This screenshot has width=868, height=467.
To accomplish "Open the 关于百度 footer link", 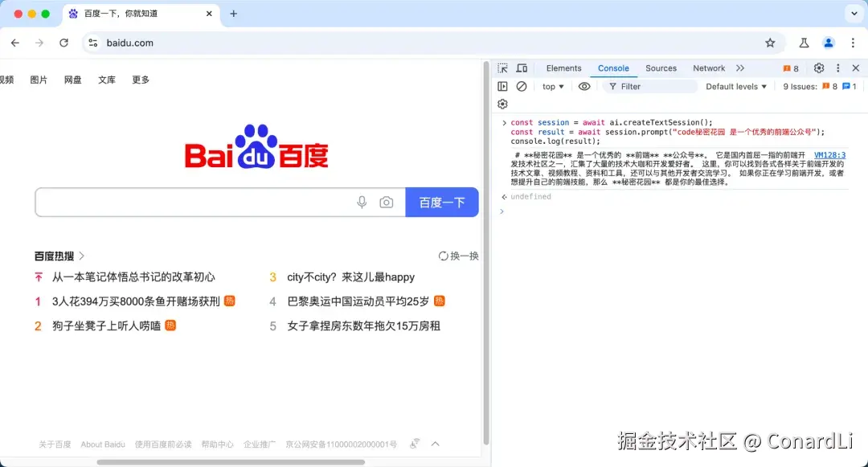I will (x=55, y=444).
